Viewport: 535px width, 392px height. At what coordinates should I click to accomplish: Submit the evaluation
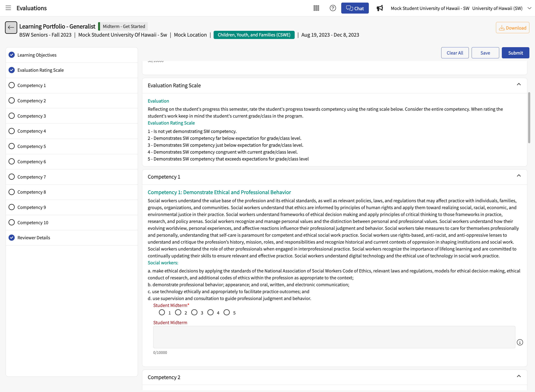pyautogui.click(x=515, y=53)
